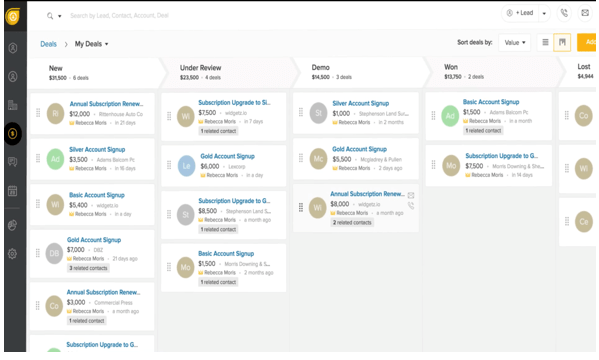Click the Le avatar on Lexcorp deal
The height and width of the screenshot is (360, 599).
pos(186,166)
